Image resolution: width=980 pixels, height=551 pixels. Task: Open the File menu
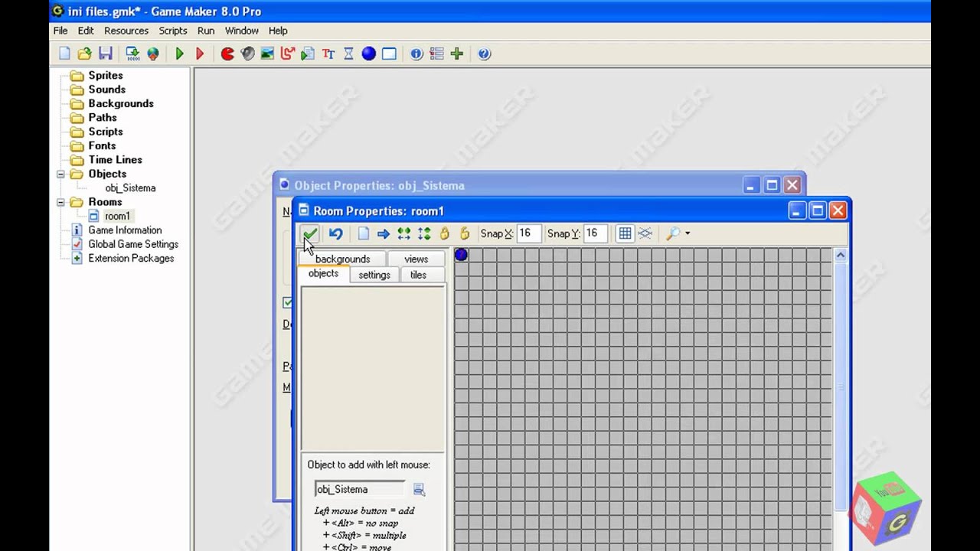[60, 31]
